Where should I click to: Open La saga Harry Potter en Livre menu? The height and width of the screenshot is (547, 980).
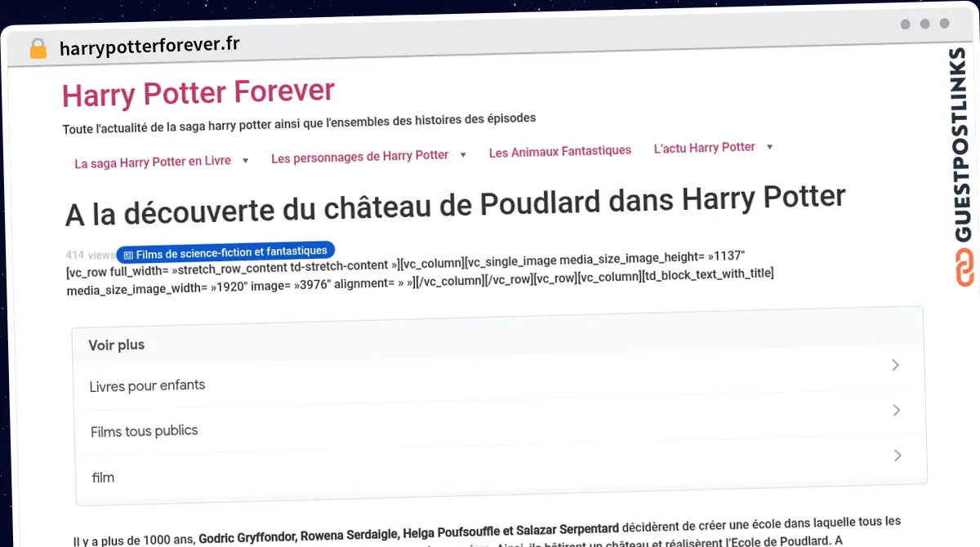pyautogui.click(x=153, y=162)
